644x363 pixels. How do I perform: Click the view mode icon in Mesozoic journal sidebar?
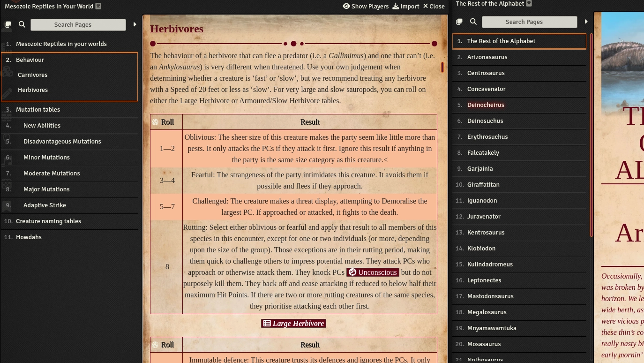[8, 24]
